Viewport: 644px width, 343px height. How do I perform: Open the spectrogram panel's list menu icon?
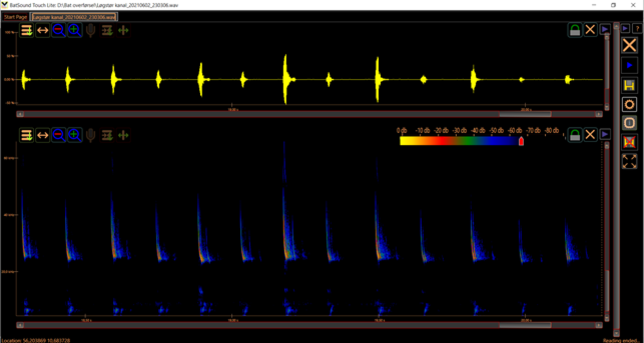(26, 135)
